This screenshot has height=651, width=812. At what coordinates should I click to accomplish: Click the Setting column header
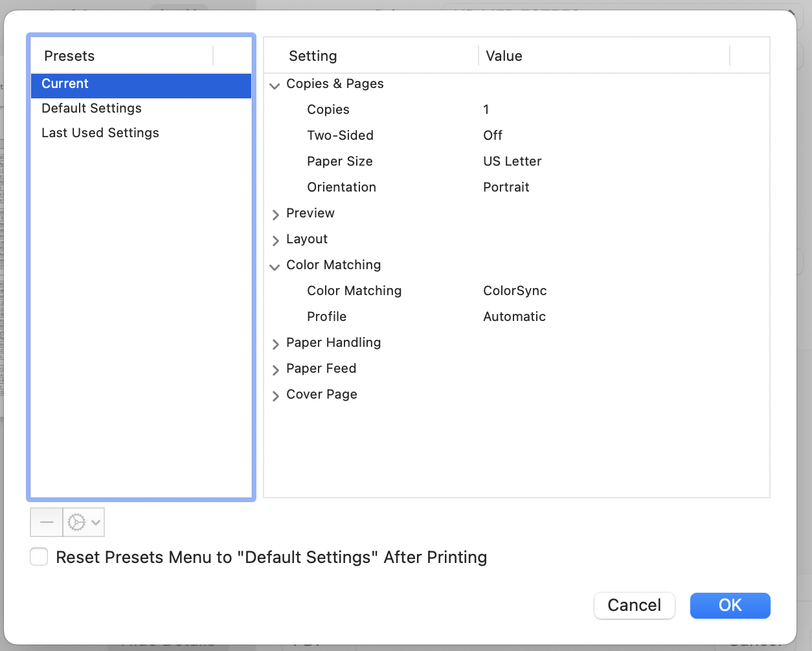pyautogui.click(x=313, y=56)
